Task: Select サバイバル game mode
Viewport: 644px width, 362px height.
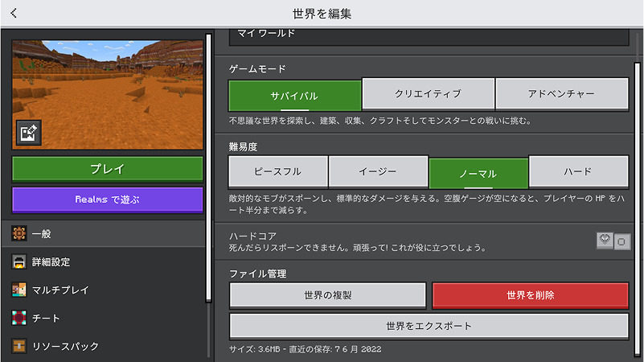Action: pyautogui.click(x=294, y=96)
